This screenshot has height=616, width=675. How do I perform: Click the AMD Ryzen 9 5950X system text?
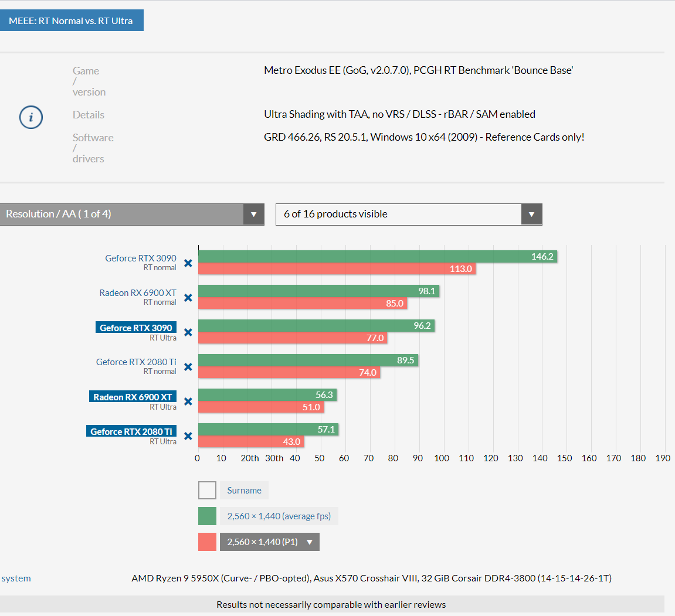(371, 578)
